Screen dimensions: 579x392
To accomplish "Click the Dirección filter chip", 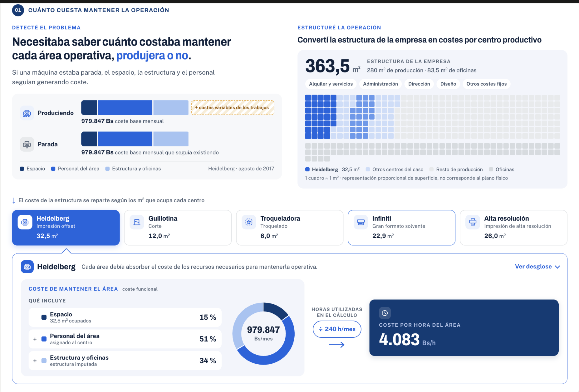I will (419, 84).
